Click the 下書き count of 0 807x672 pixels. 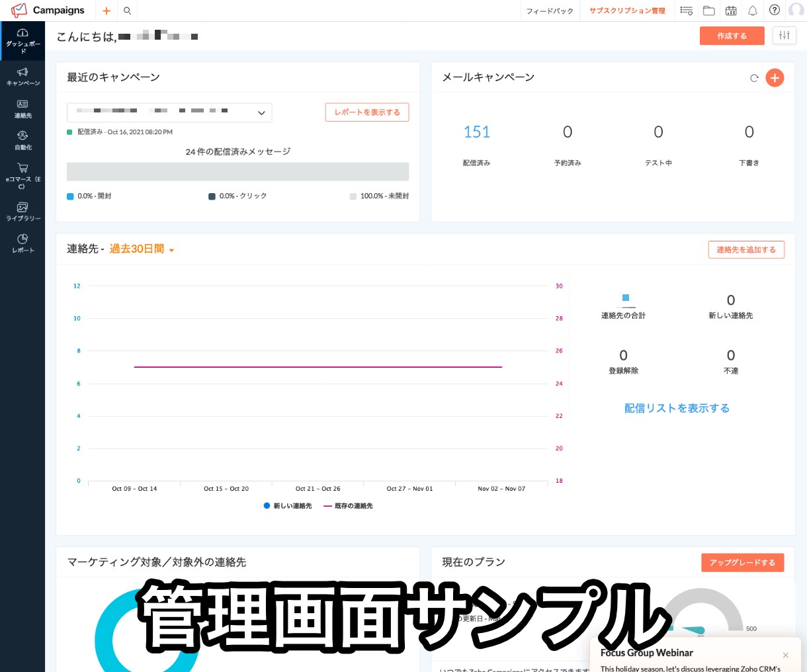(749, 132)
